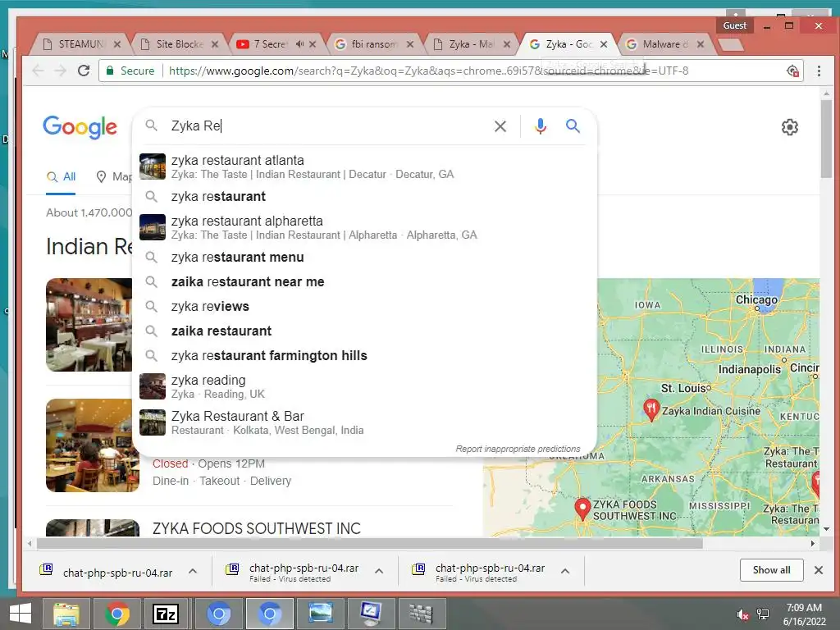Open the Chrome three-dot menu
Image resolution: width=840 pixels, height=630 pixels.
(819, 71)
